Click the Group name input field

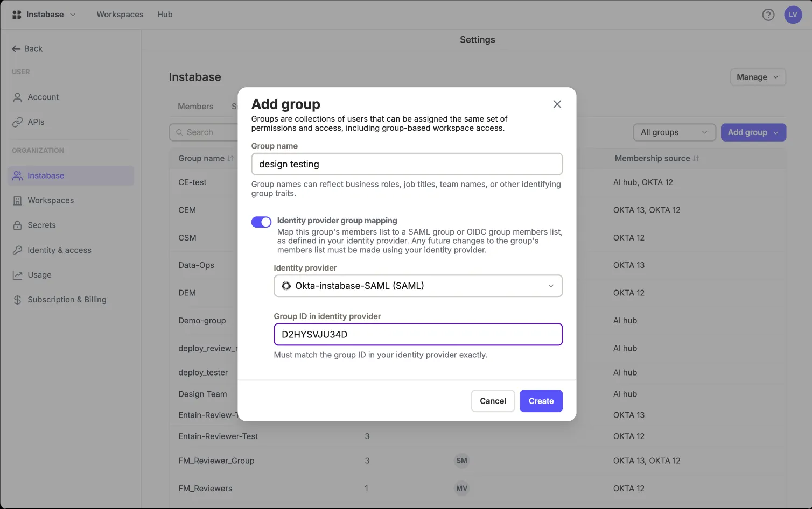[407, 164]
